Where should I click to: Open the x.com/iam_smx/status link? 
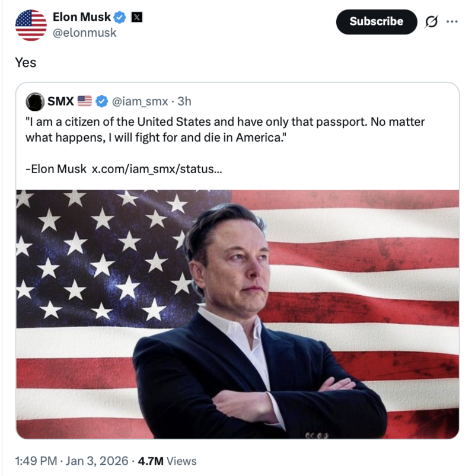tap(157, 169)
